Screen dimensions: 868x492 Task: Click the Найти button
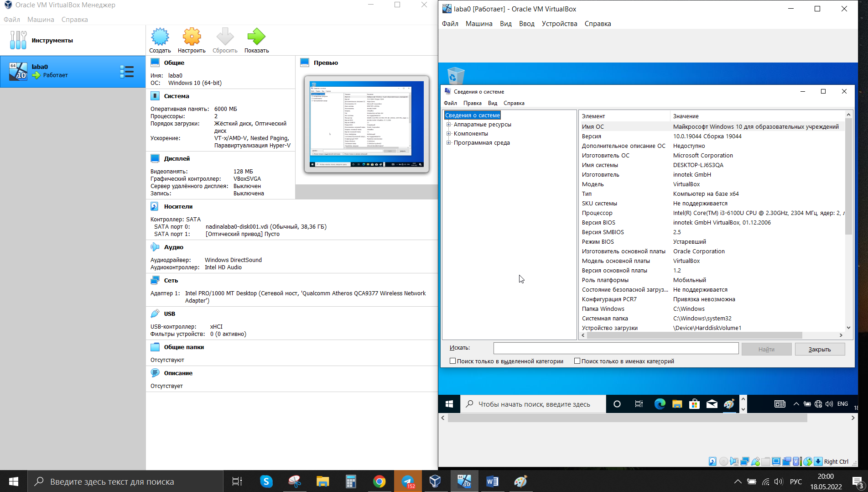click(766, 349)
